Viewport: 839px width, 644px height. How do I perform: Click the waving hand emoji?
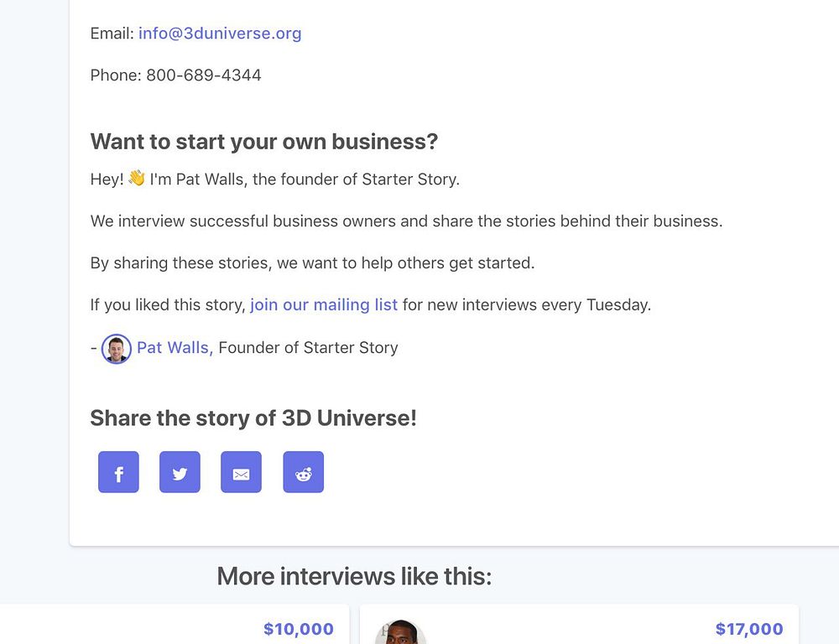pos(137,179)
